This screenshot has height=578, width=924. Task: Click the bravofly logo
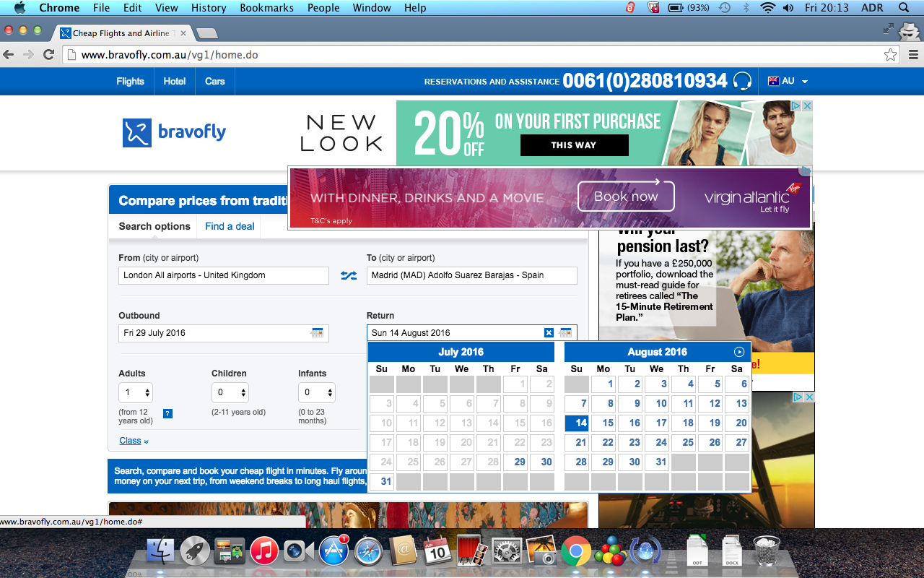click(x=174, y=132)
